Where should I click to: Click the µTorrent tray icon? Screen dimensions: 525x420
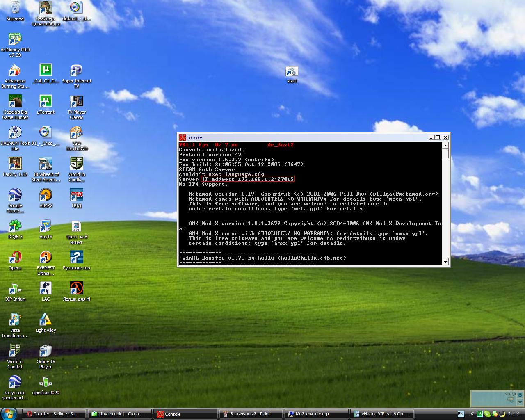pos(479,414)
